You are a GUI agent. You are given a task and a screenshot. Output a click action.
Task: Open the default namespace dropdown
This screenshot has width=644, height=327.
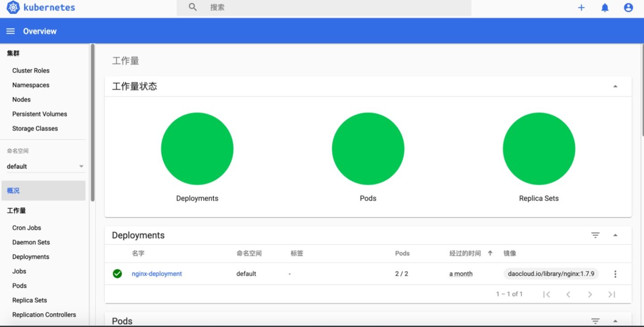(46, 166)
